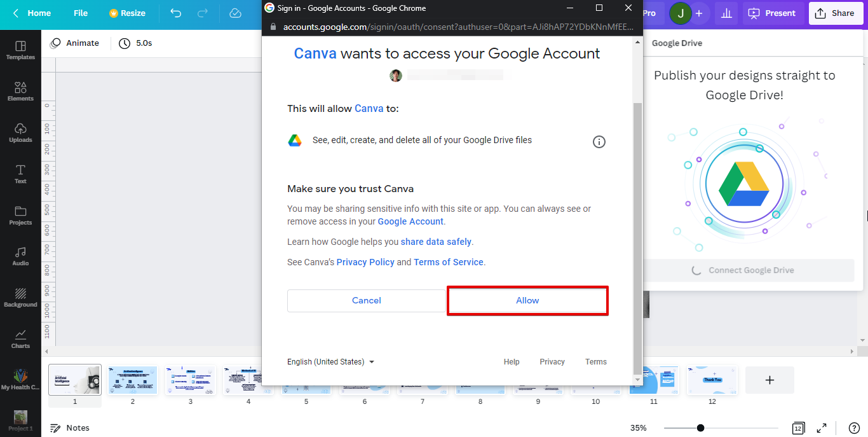Select slide thumbnail 11

(654, 380)
